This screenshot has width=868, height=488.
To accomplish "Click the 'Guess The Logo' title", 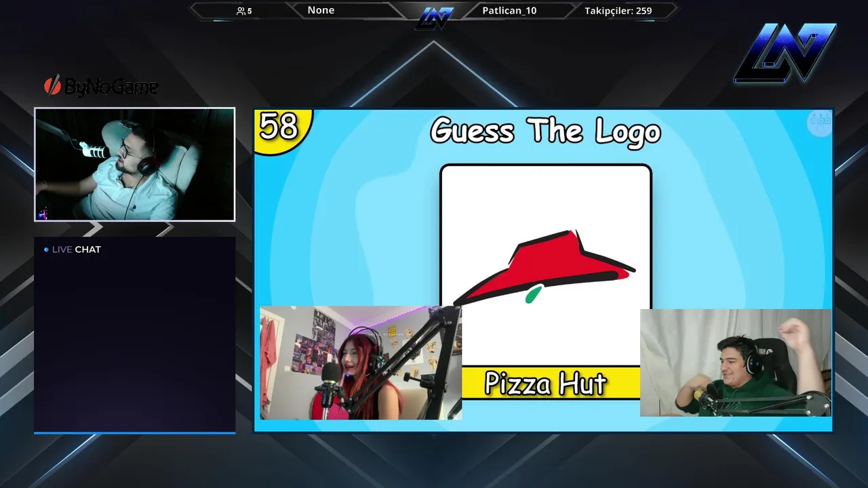I will pos(545,131).
